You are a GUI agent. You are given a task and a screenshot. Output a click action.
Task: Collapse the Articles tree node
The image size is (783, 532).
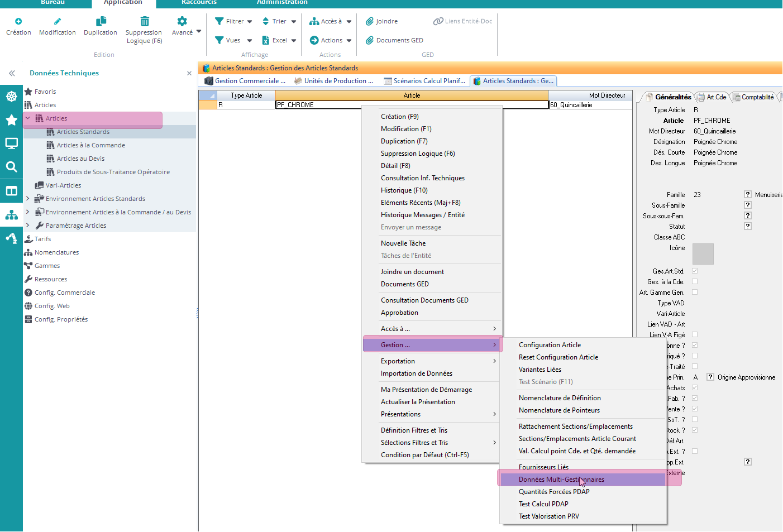[x=28, y=118]
